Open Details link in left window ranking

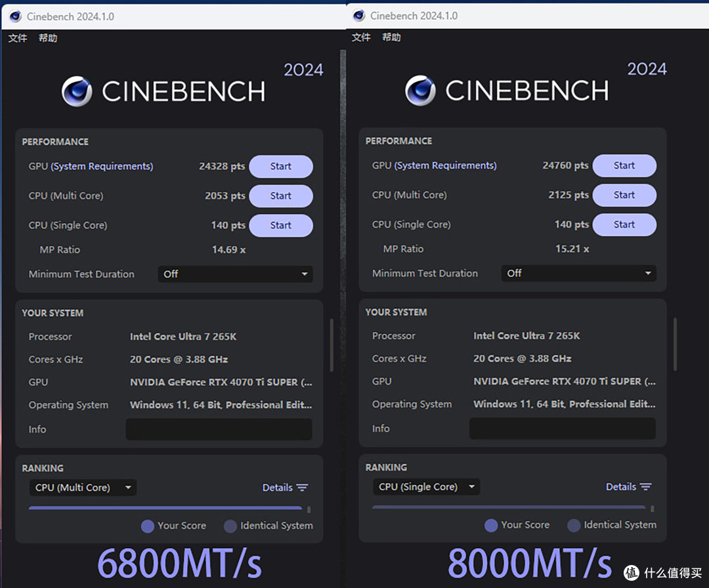pyautogui.click(x=278, y=488)
